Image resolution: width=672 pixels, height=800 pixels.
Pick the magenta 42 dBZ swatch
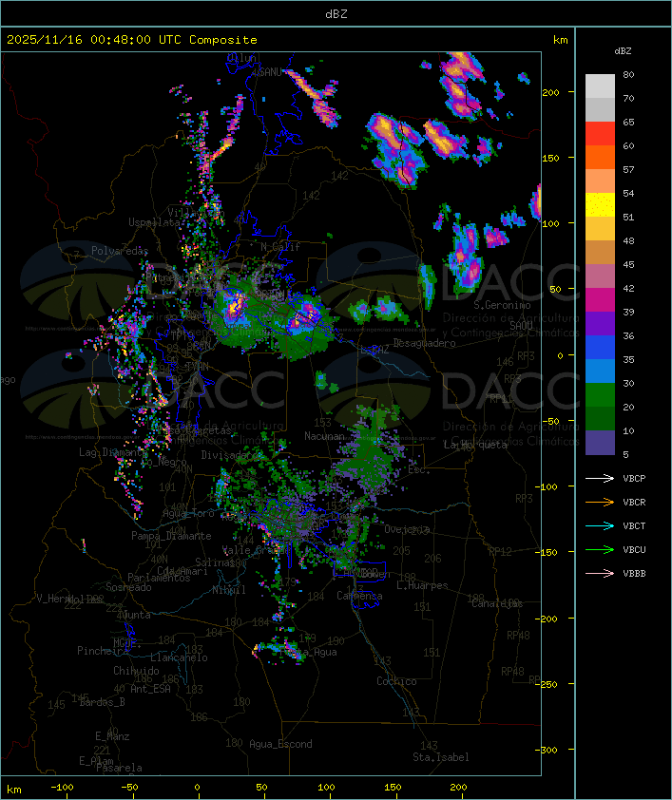(x=600, y=300)
